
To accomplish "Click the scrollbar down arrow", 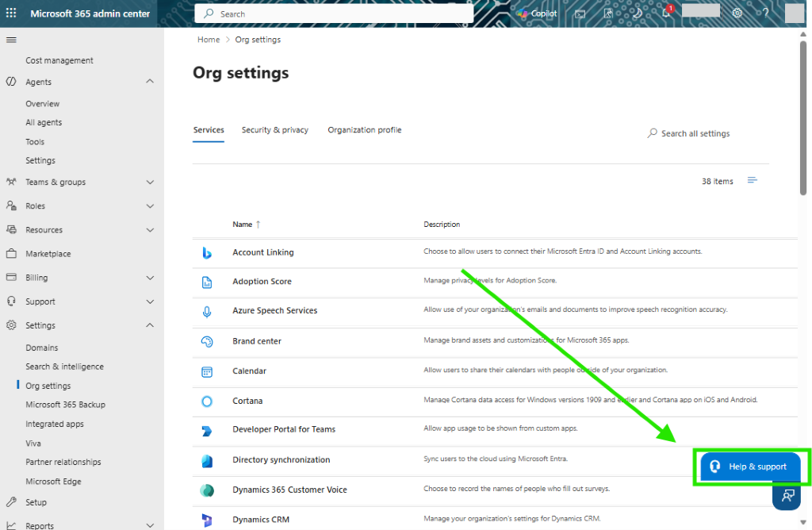I will [x=803, y=522].
